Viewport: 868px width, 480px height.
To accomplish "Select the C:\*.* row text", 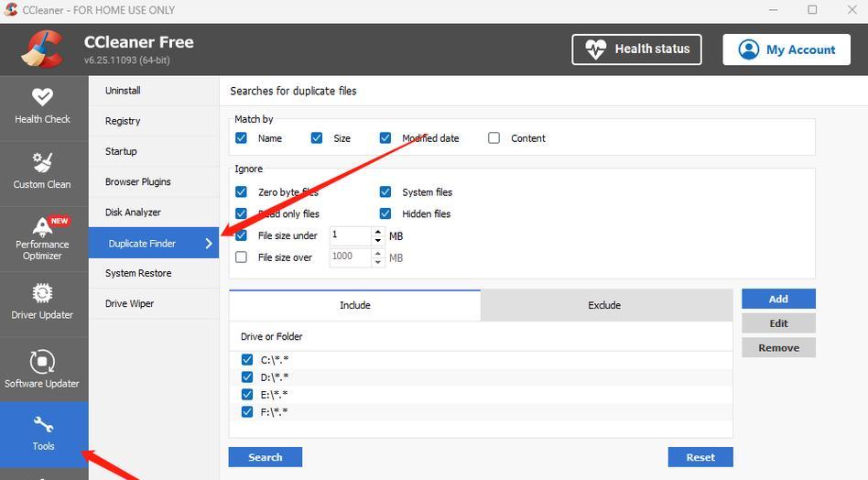I will [275, 360].
